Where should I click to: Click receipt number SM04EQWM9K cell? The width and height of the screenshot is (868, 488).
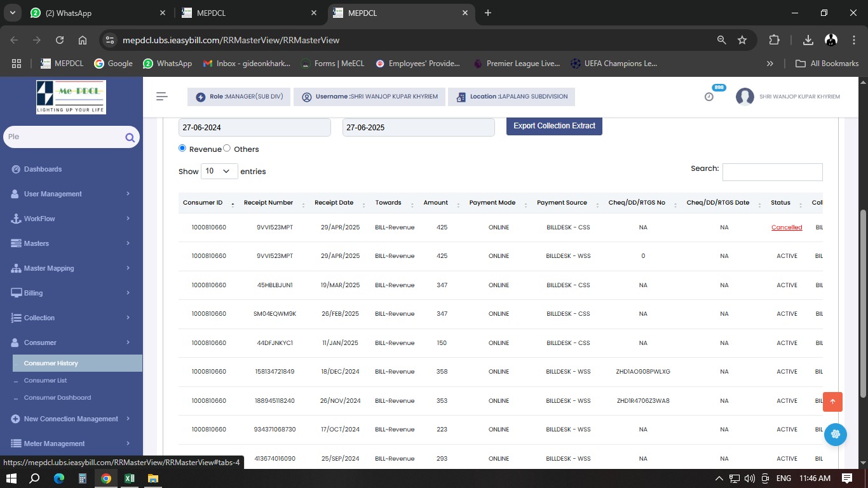275,314
